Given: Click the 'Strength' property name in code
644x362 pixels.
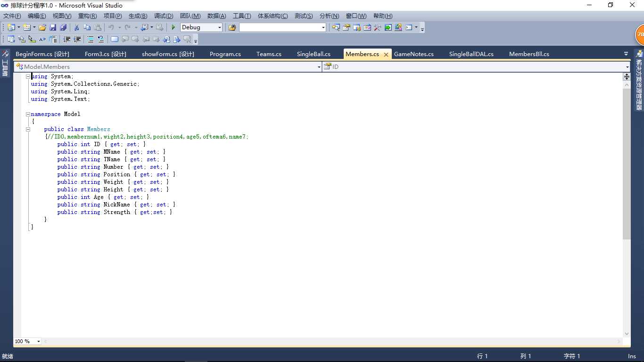Looking at the screenshot, I should 117,212.
